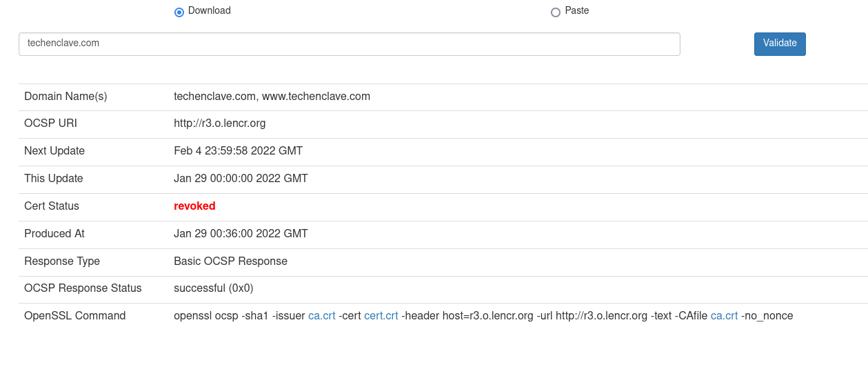Open the cert.crt certificate link
The height and width of the screenshot is (376, 868).
(381, 316)
